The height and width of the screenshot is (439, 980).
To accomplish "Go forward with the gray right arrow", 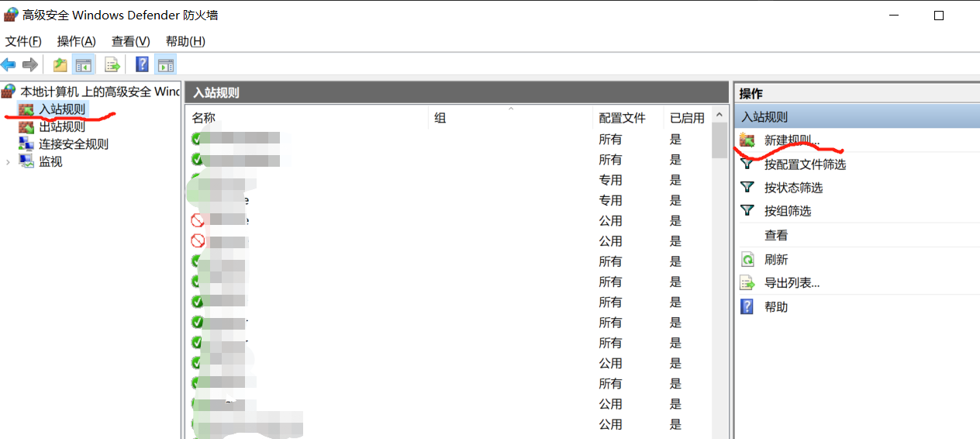I will pyautogui.click(x=30, y=64).
